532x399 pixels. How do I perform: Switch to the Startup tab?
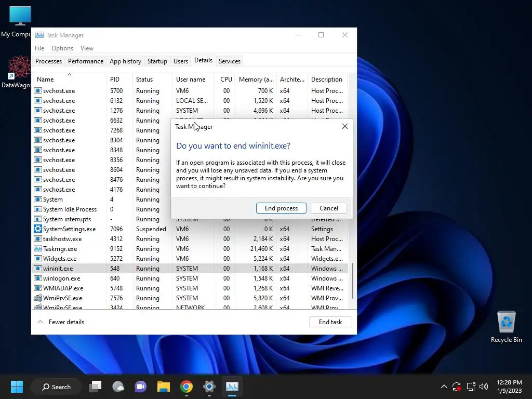157,61
